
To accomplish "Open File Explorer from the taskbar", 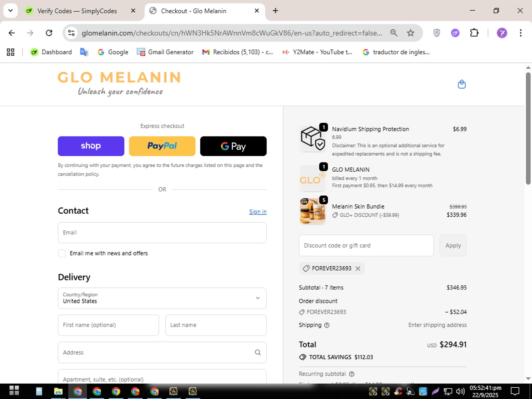I will (x=58, y=391).
